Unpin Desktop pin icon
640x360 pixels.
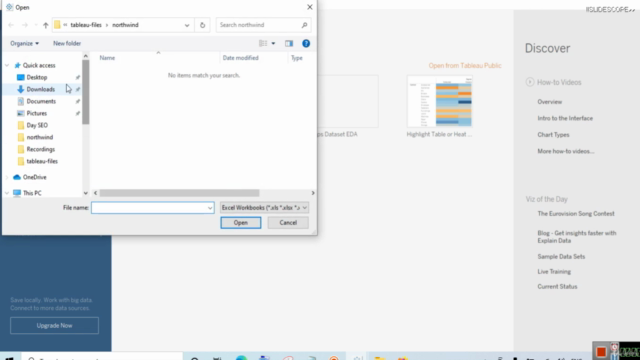78,77
